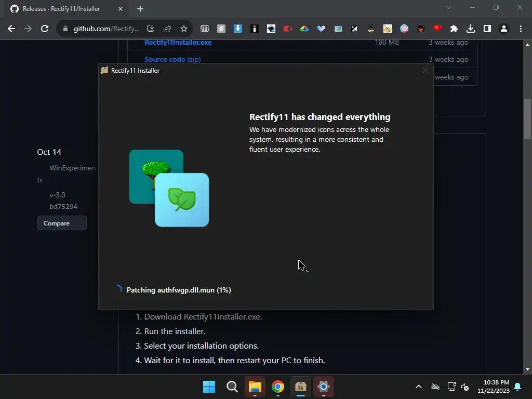Open the v-3.0 tag link
This screenshot has width=532, height=399.
(x=57, y=195)
